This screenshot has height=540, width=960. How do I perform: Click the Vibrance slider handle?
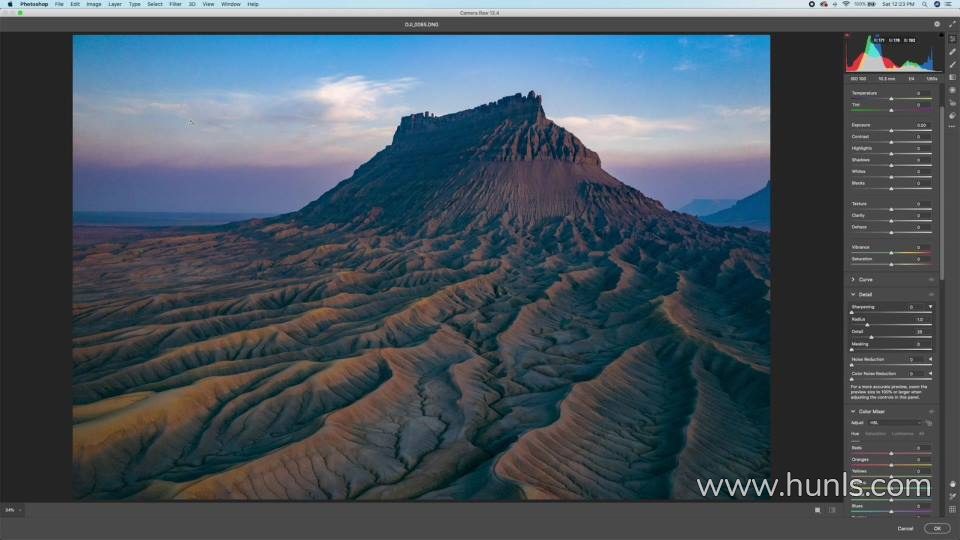click(891, 252)
